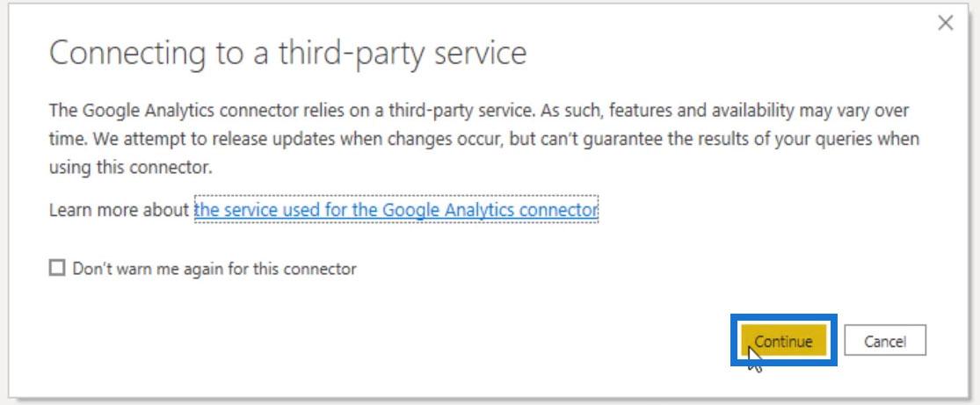
Task: Cancel the third-party service connection
Action: [x=885, y=341]
